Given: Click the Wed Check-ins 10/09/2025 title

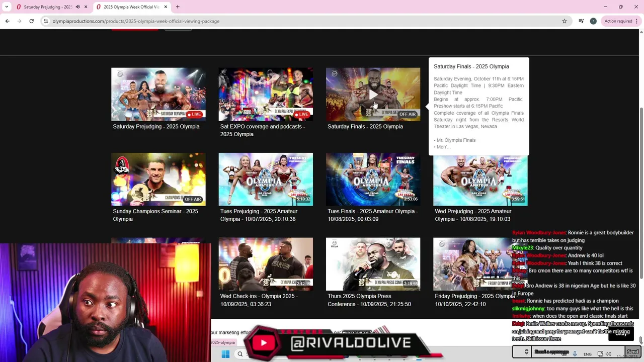Looking at the screenshot, I should tap(259, 300).
